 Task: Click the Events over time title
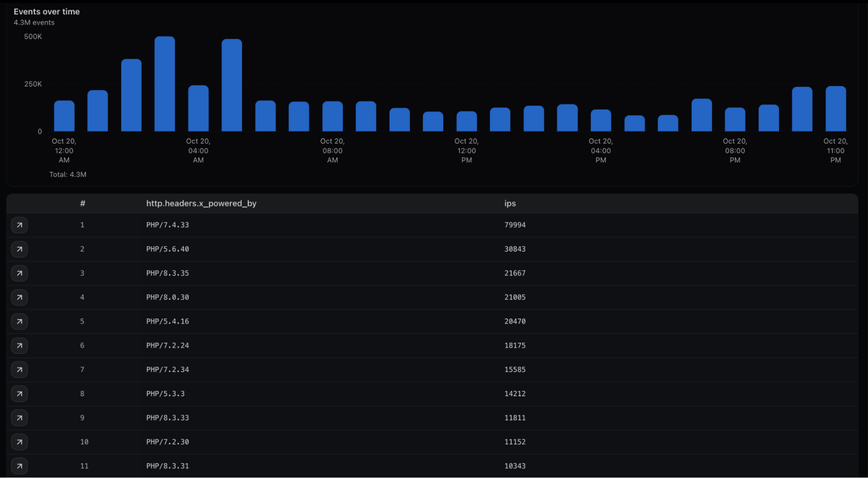click(x=46, y=12)
